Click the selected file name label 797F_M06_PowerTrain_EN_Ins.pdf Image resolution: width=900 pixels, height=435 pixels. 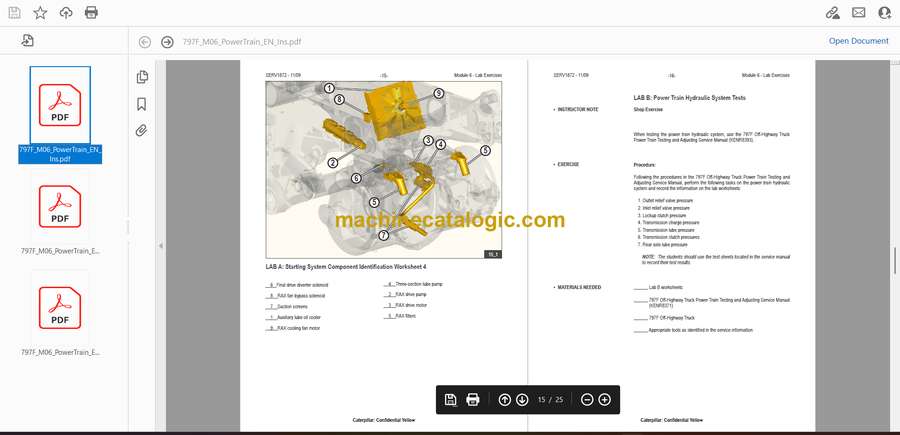60,154
